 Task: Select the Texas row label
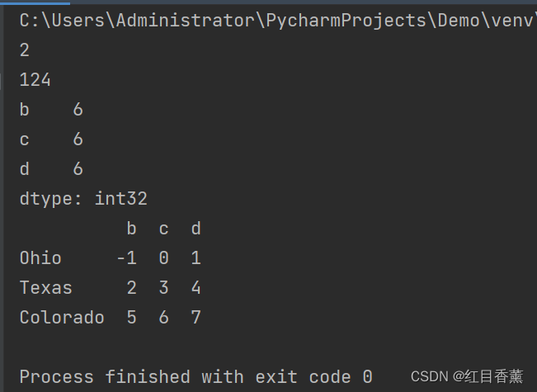tap(46, 288)
